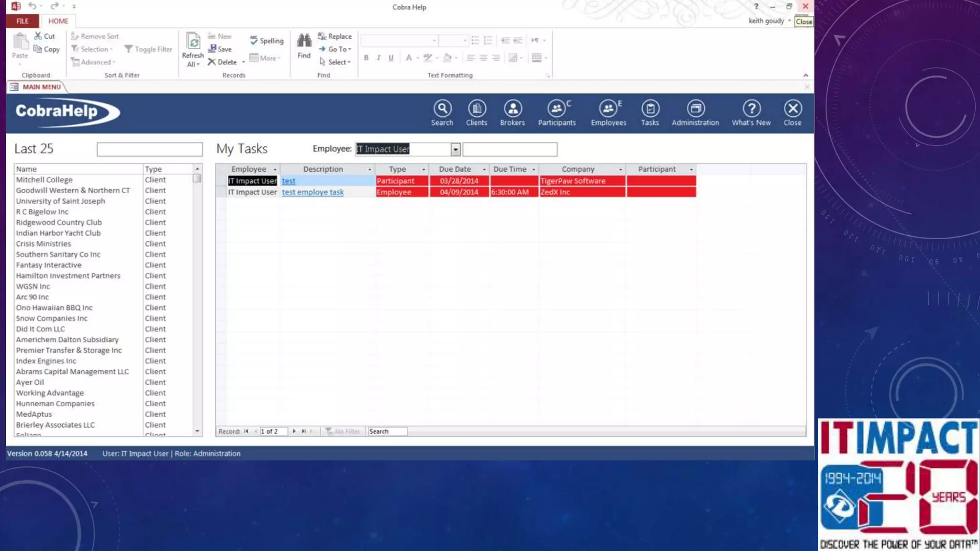Open the FILE tab
This screenshot has height=551, width=980.
point(22,21)
